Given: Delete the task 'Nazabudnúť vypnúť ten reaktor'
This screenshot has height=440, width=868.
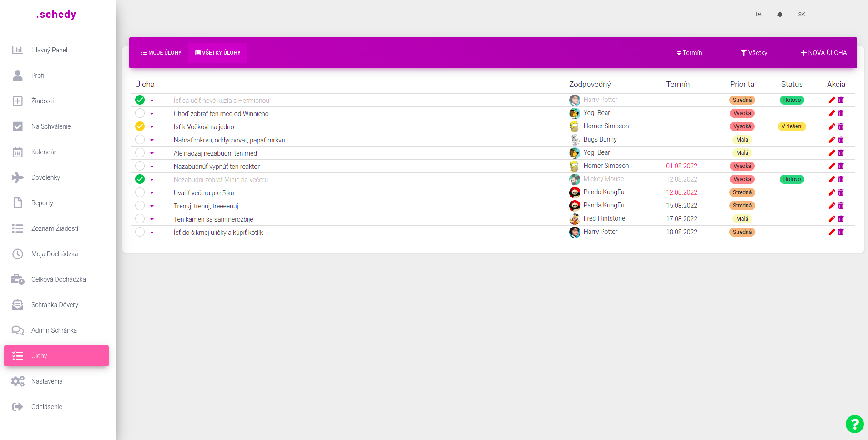Looking at the screenshot, I should [841, 166].
